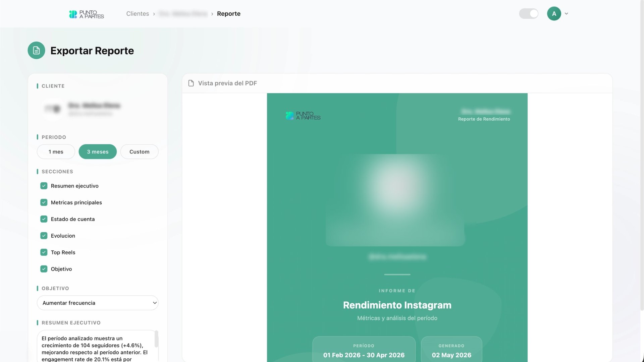Uncheck the Top Reels checkbox
Viewport: 644px width, 362px height.
coord(44,252)
